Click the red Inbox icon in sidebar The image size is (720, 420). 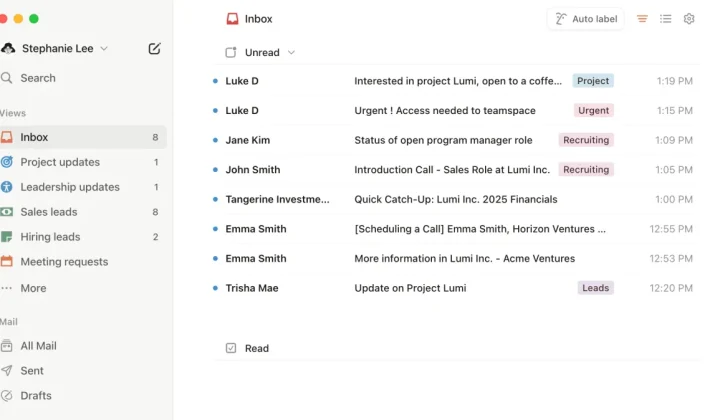6,137
